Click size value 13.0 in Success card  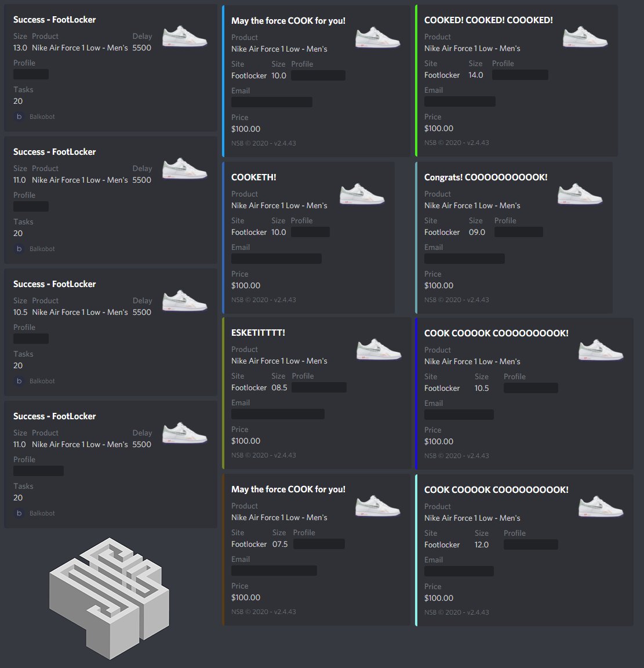[x=20, y=48]
